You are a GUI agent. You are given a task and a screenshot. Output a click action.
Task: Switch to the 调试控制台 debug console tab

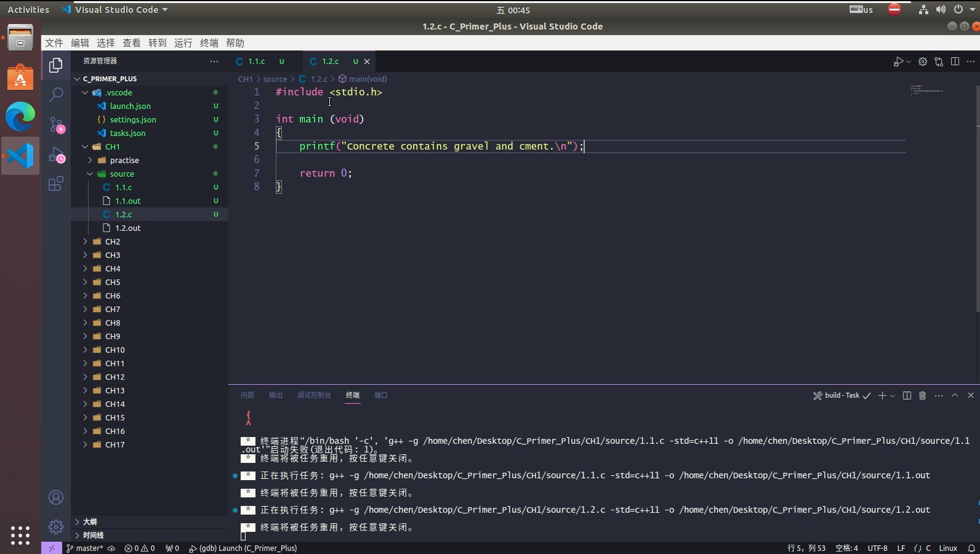[x=314, y=395]
